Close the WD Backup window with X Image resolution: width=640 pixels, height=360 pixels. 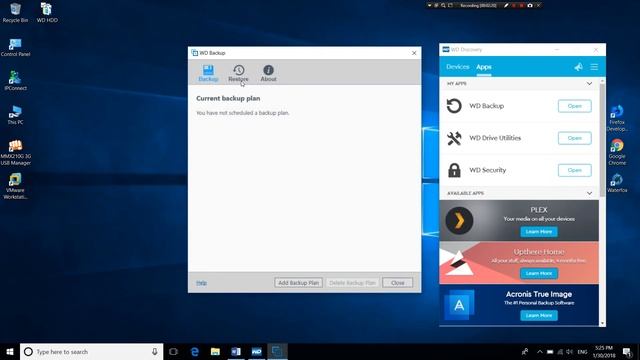(414, 53)
